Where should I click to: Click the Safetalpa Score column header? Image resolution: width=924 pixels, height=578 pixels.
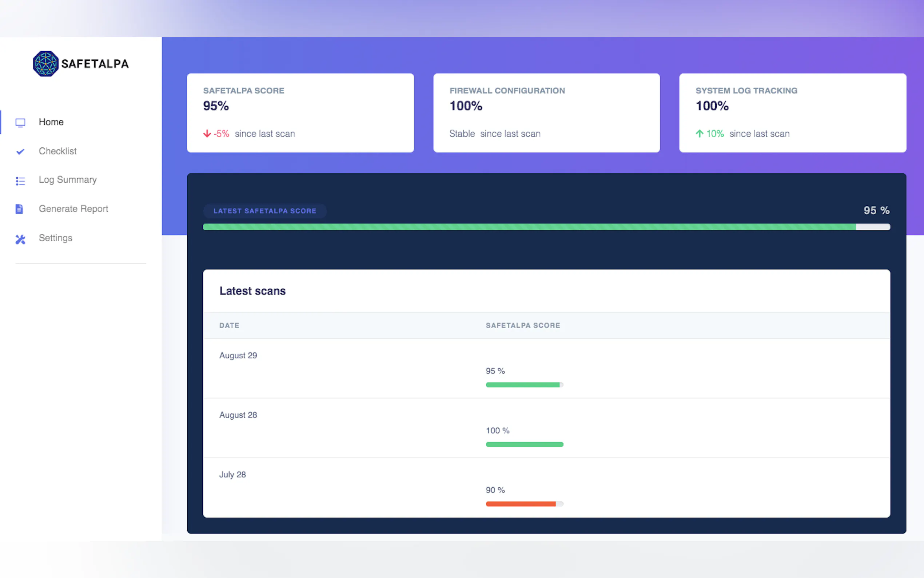pos(522,325)
